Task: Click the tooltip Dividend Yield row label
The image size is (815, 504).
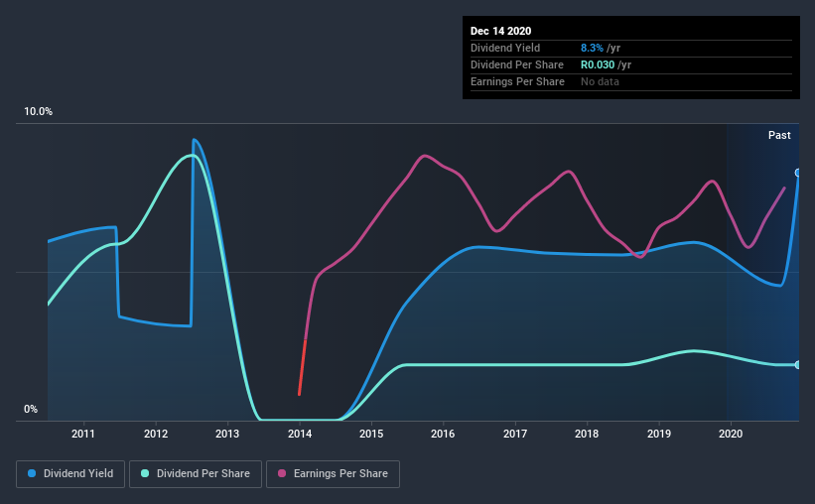Action: 505,48
